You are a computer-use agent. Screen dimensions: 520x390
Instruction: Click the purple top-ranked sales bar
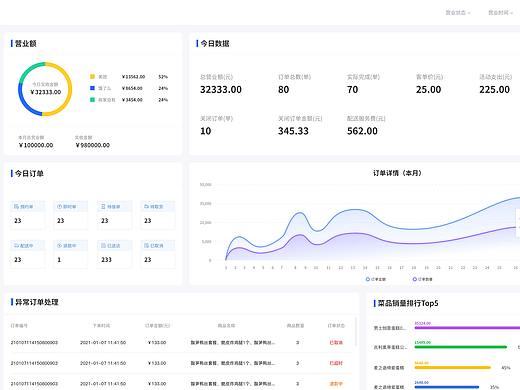click(x=467, y=328)
